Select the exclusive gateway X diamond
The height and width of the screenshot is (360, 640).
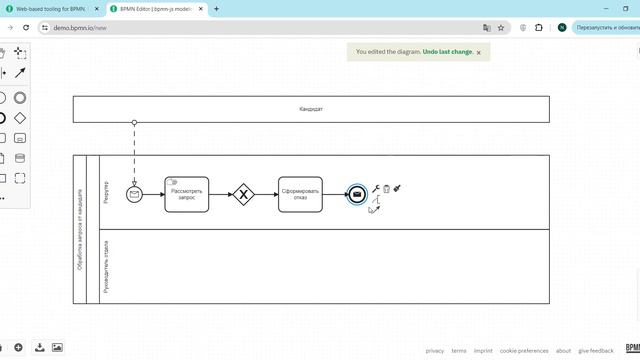point(243,194)
